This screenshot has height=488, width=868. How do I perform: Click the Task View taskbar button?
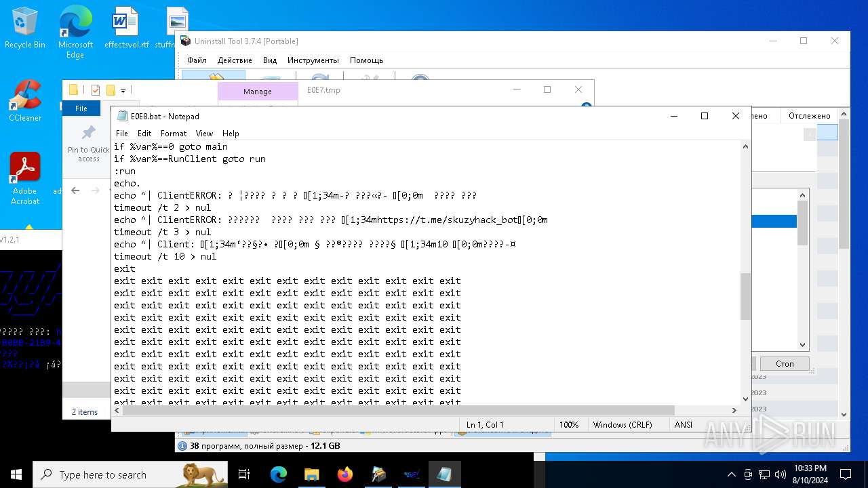point(244,474)
